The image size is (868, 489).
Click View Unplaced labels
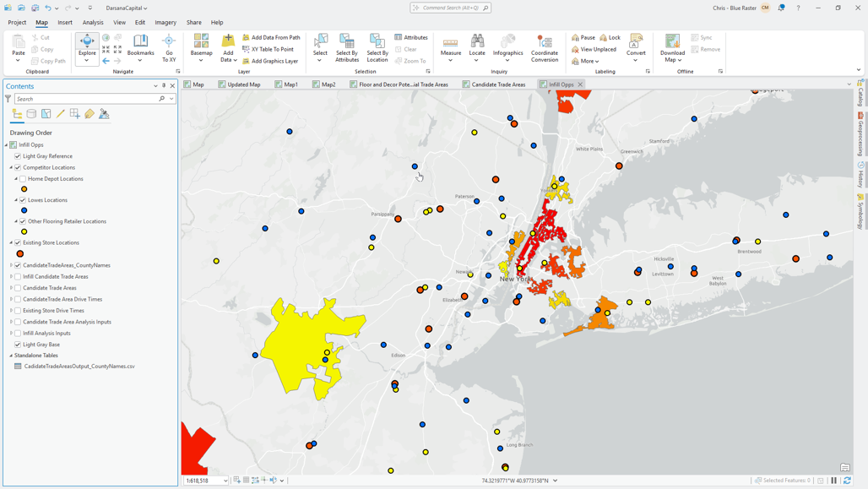594,49
